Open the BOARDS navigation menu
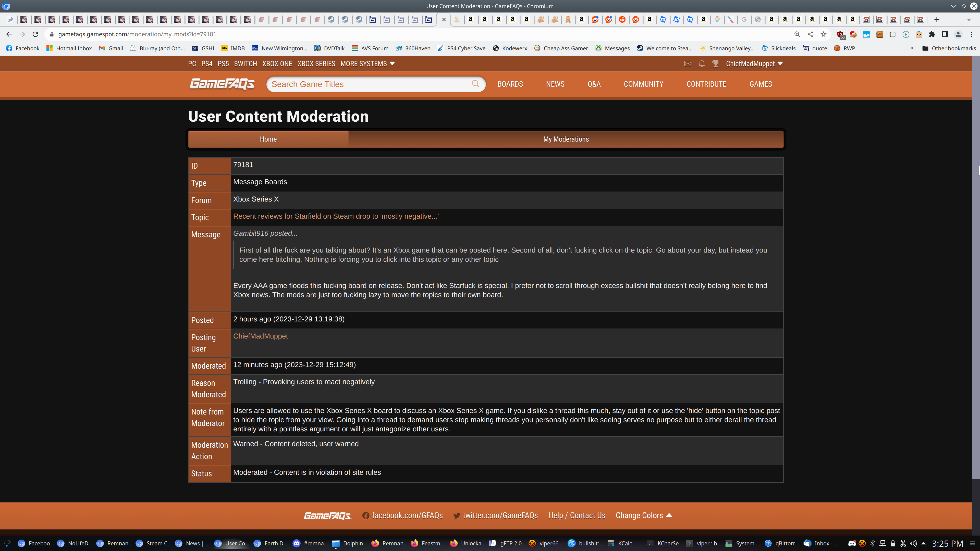This screenshot has height=551, width=980. point(510,84)
